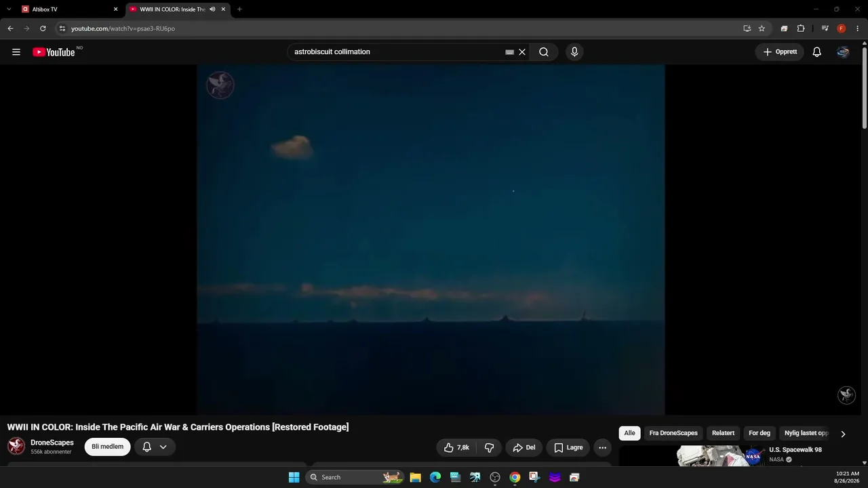The image size is (868, 488).
Task: Click the extension icon beside the bookmark star
Action: click(784, 28)
